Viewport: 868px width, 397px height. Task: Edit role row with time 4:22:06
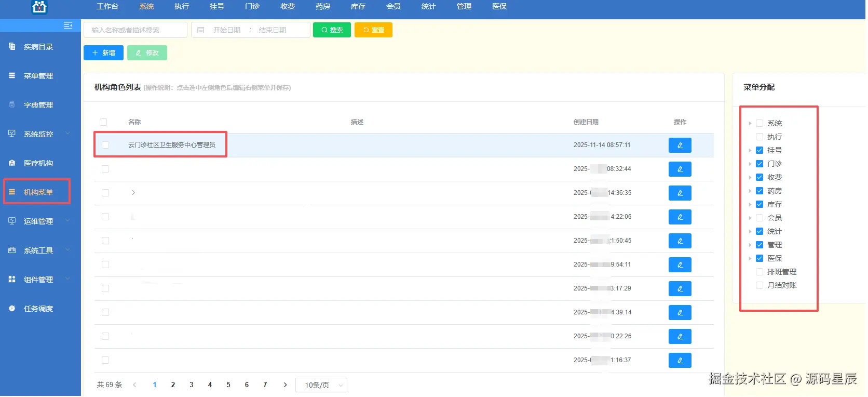(680, 217)
